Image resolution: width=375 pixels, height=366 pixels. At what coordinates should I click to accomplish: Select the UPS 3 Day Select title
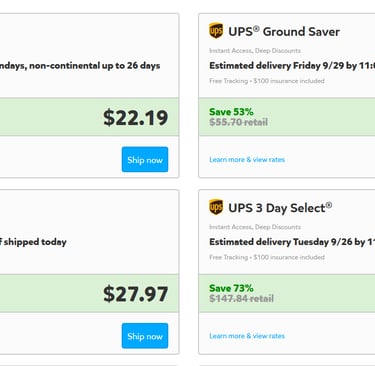point(280,208)
